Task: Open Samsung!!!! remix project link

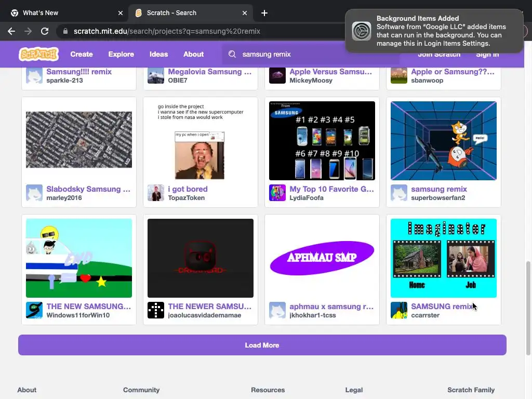Action: pos(79,72)
